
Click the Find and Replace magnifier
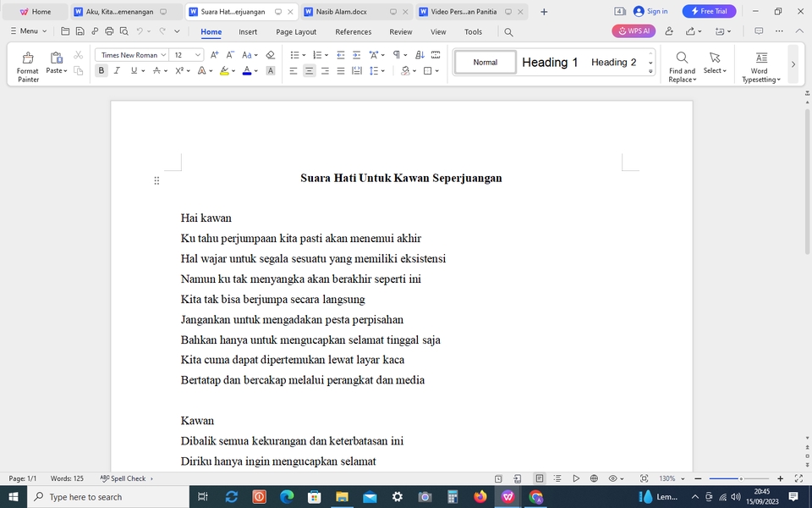[x=682, y=58]
